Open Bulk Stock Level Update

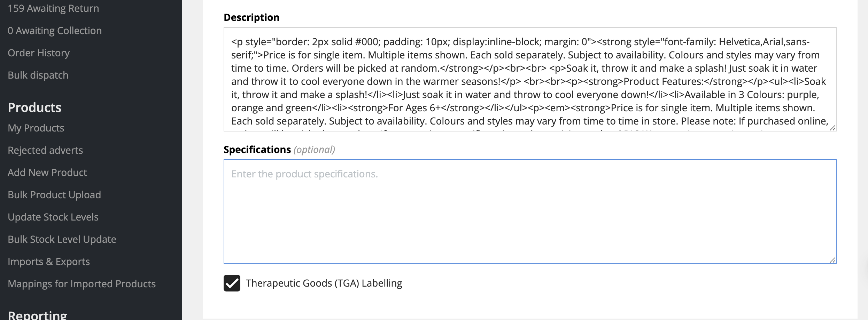(x=62, y=239)
